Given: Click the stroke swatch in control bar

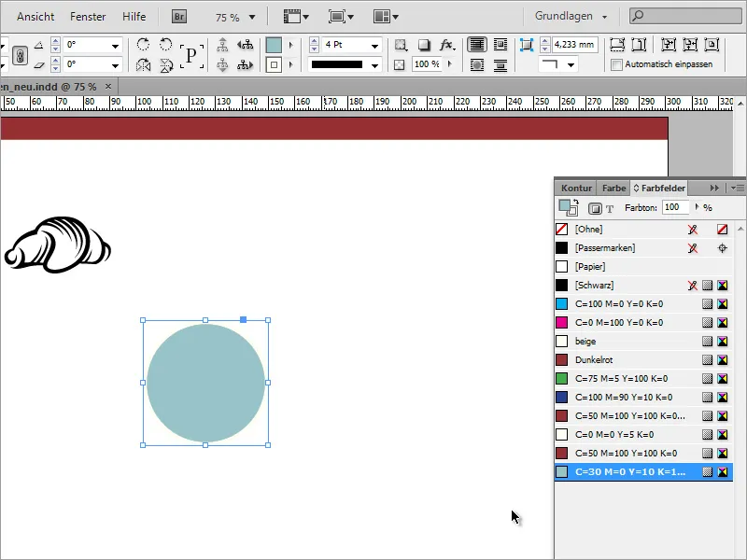Looking at the screenshot, I should 274,64.
